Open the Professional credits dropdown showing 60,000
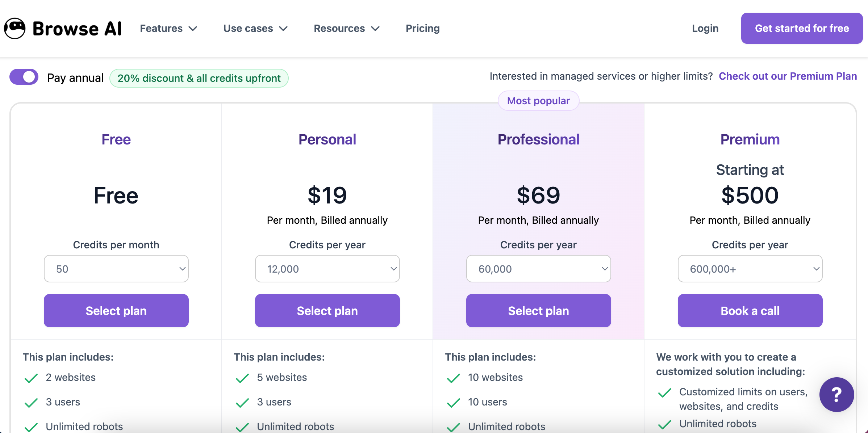The image size is (868, 433). pos(539,269)
